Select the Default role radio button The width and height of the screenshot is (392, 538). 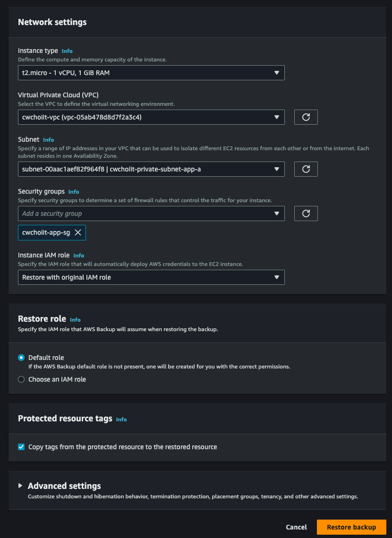click(x=21, y=358)
